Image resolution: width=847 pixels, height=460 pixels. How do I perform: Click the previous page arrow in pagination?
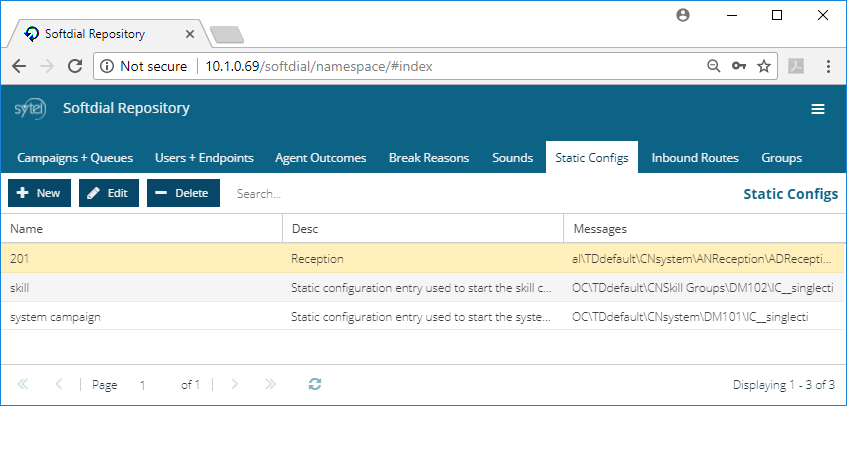[58, 384]
